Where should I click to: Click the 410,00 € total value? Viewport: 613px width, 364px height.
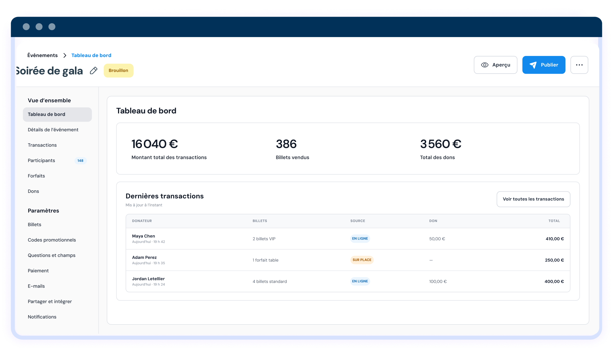(x=555, y=239)
